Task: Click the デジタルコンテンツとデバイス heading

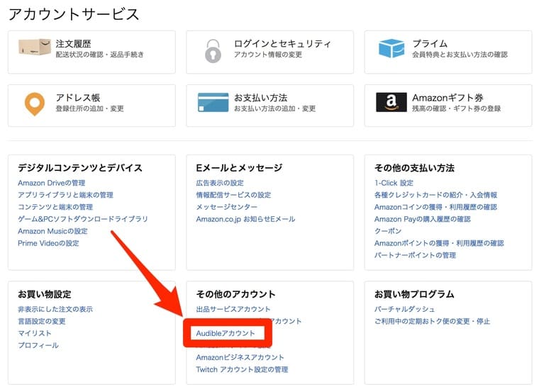Action: 80,168
